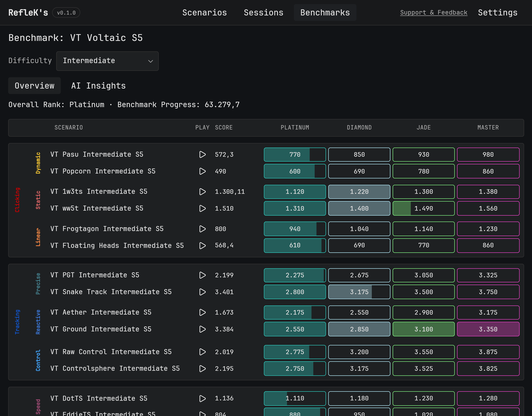532x416 pixels.
Task: Click the v0.1.0 version badge
Action: [x=66, y=12]
